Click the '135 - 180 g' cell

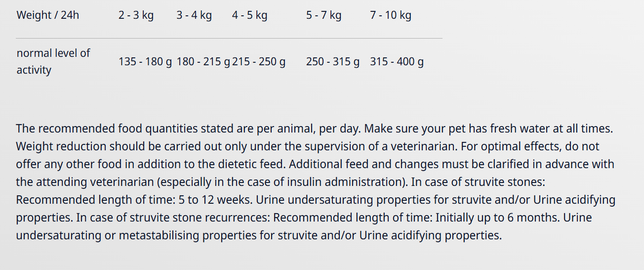(145, 62)
